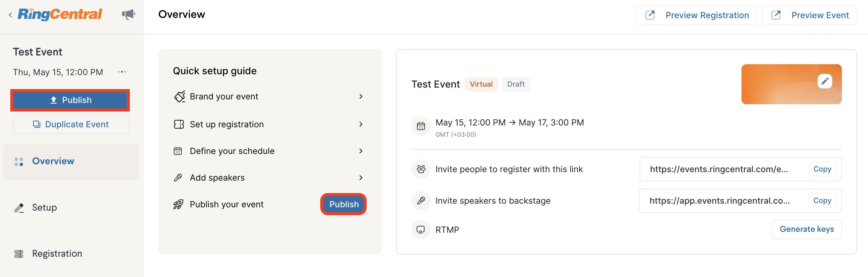The width and height of the screenshot is (868, 277).
Task: Click the GMT (+03:00) timezone text
Action: pos(456,135)
